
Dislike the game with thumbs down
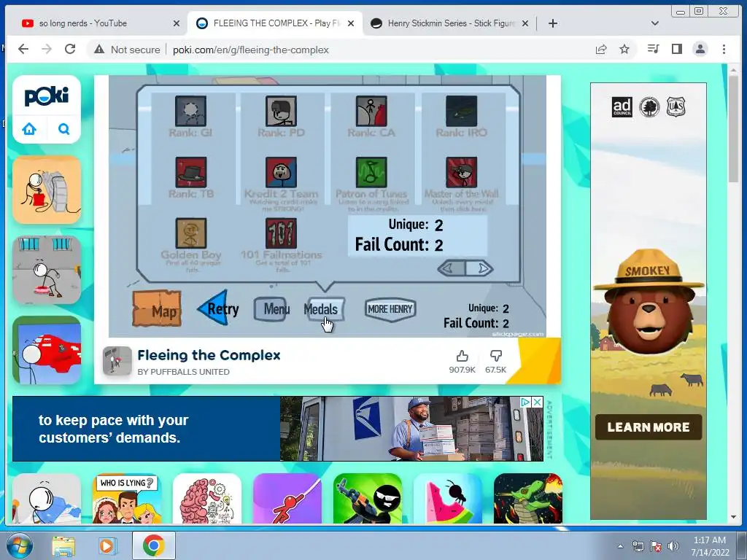[x=496, y=356]
